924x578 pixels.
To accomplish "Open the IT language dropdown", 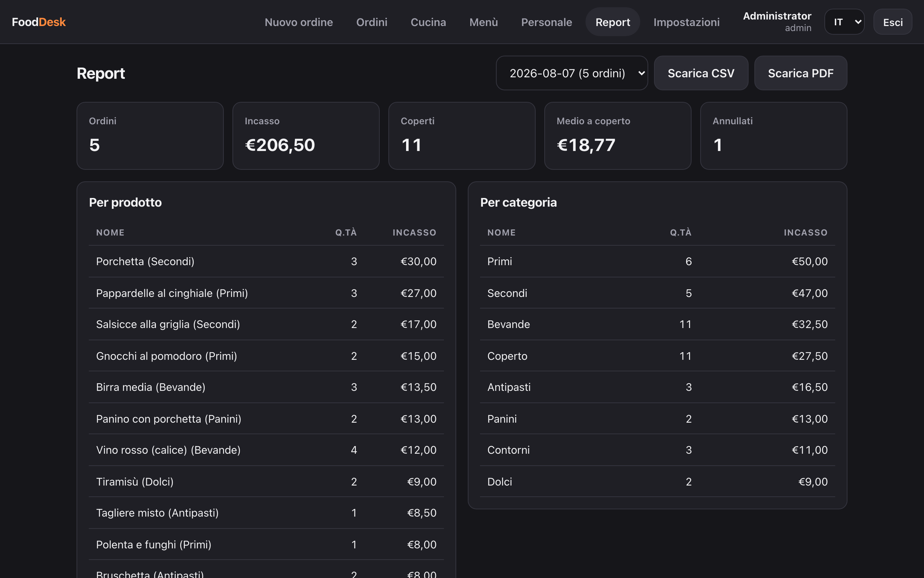I will (x=844, y=22).
